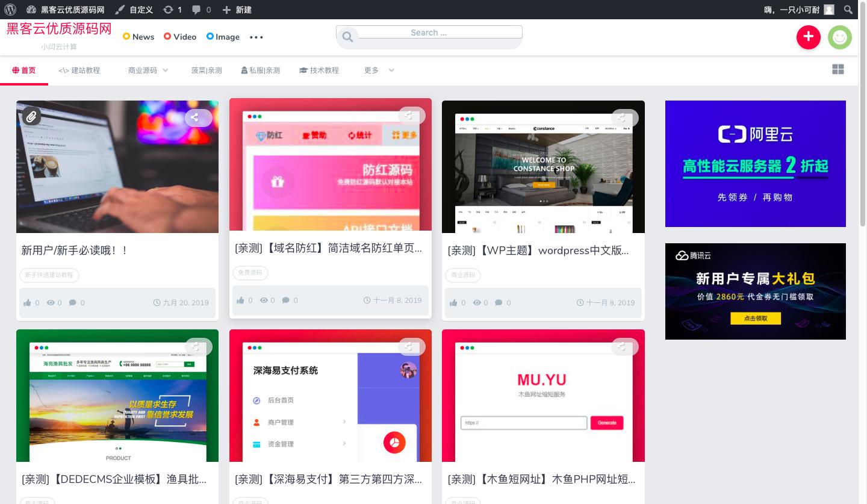Select the News radio filter
867x504 pixels.
[126, 37]
